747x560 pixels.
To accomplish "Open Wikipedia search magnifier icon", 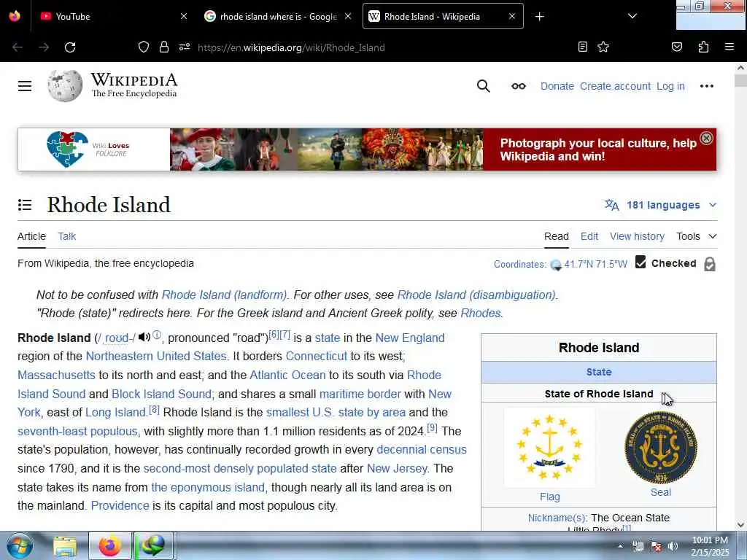I will pyautogui.click(x=483, y=86).
